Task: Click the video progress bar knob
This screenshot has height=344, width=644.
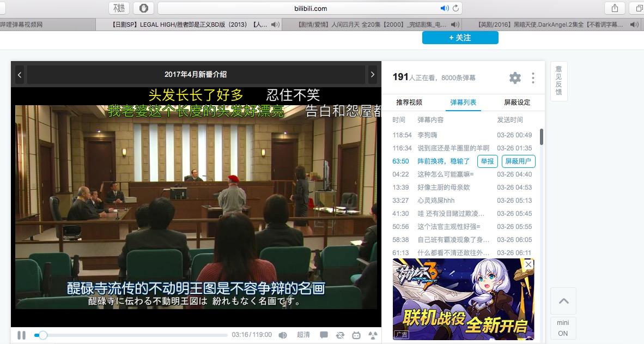Action: click(42, 335)
